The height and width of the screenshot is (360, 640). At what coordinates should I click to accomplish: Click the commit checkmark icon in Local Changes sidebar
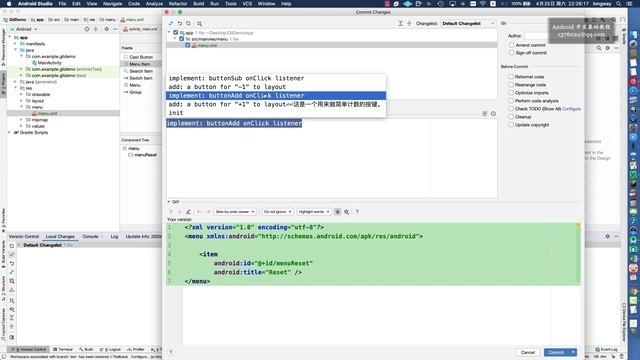click(x=12, y=254)
